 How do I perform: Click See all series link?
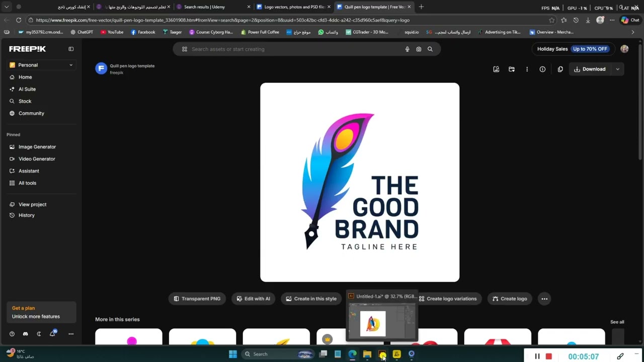click(x=617, y=322)
